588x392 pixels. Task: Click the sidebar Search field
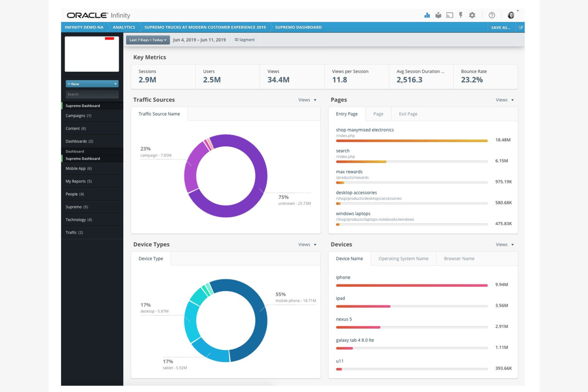click(92, 95)
